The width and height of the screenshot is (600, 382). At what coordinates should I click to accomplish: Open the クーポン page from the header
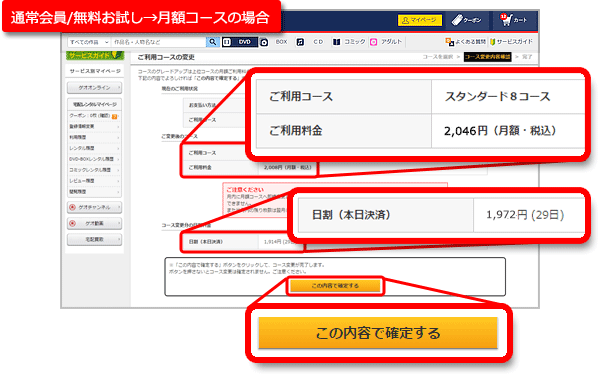[466, 20]
